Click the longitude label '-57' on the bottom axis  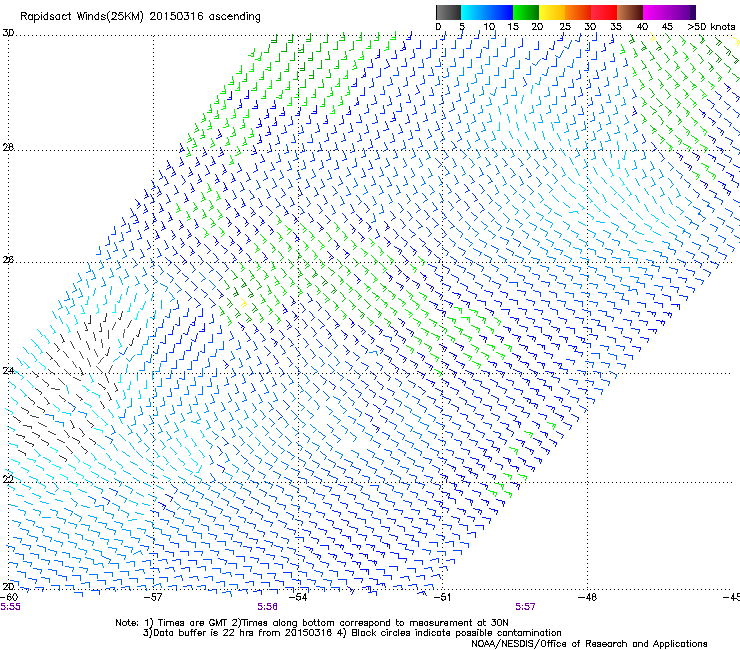pos(153,598)
